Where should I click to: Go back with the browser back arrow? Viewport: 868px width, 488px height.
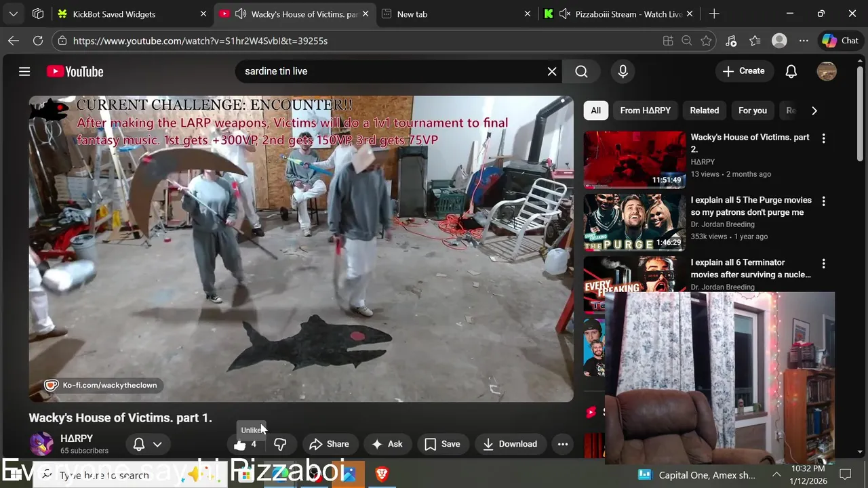14,41
